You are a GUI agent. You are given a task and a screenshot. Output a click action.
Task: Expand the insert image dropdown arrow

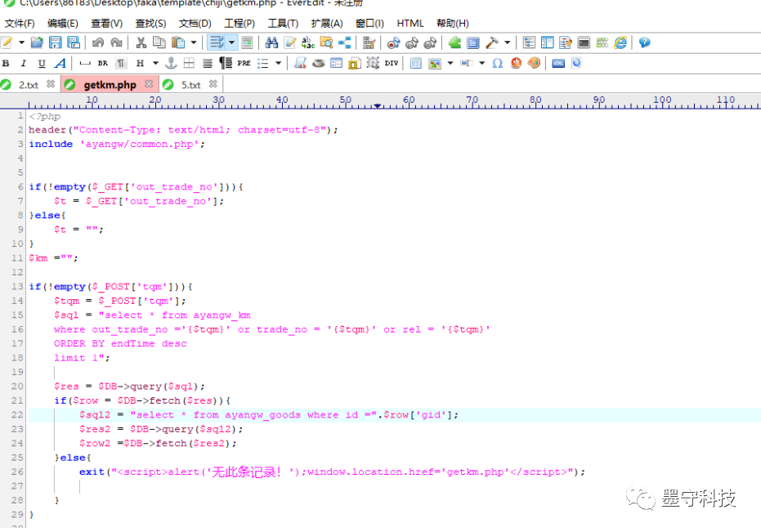[x=450, y=63]
